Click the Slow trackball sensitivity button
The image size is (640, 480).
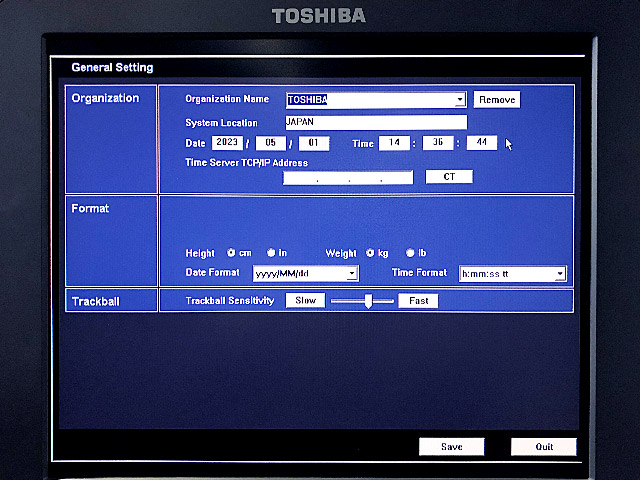pyautogui.click(x=305, y=300)
